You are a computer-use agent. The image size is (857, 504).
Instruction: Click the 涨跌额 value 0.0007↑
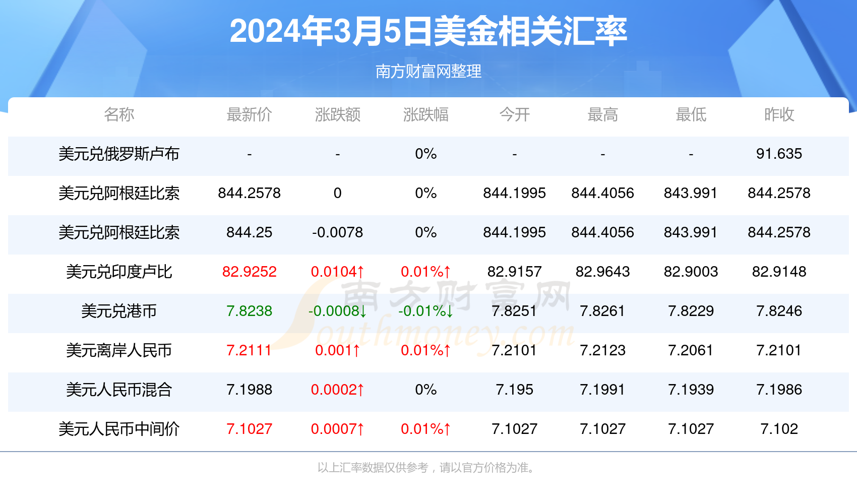coord(338,429)
